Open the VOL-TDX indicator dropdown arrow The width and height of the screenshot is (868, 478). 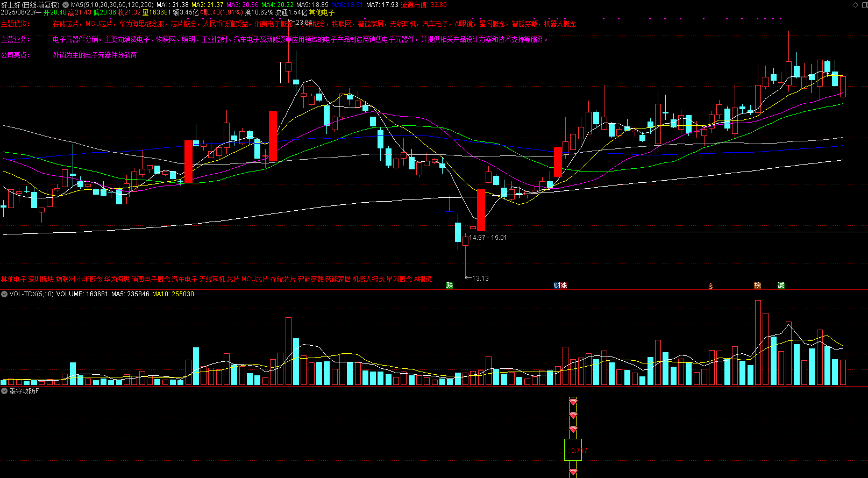(x=4, y=294)
